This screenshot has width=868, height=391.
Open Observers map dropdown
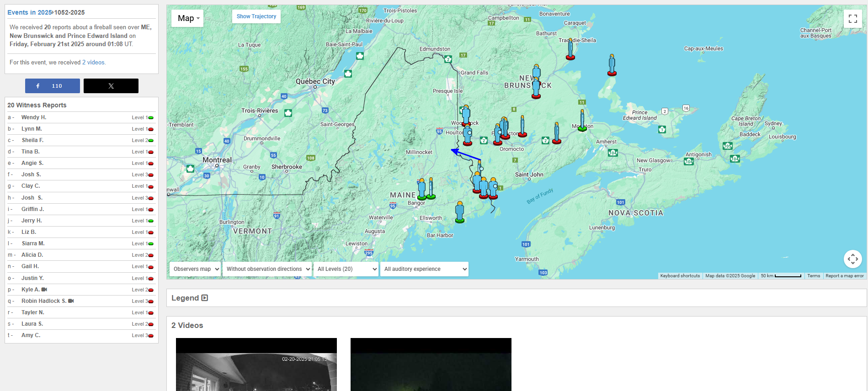(x=195, y=269)
